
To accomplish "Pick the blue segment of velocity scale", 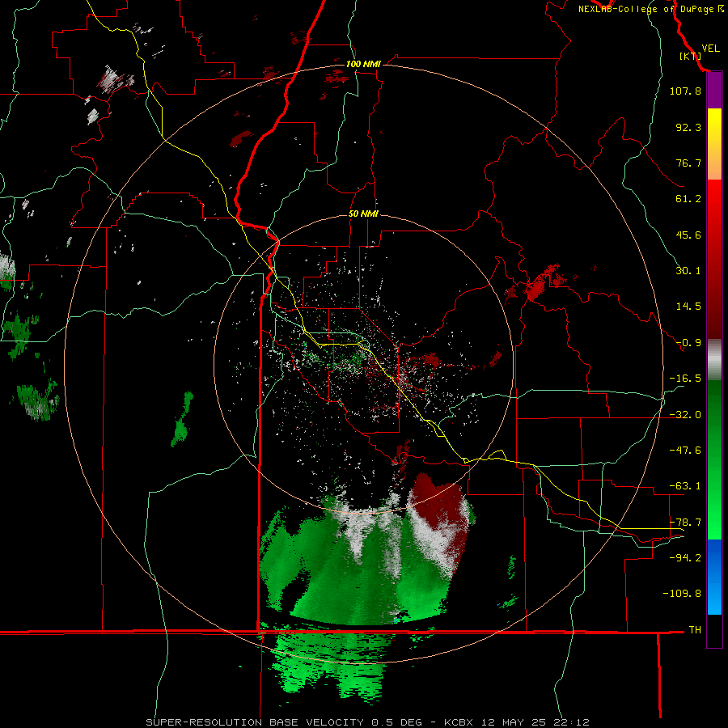I will click(x=714, y=577).
